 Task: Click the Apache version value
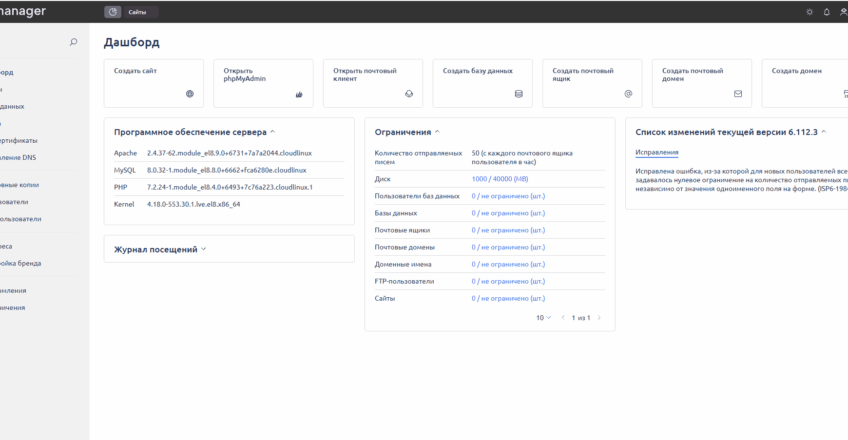pos(229,153)
